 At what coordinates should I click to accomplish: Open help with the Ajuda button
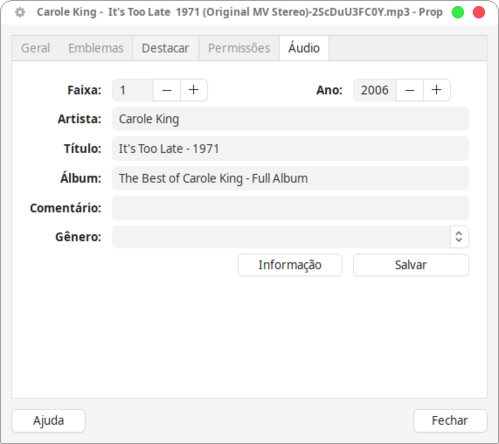point(48,421)
